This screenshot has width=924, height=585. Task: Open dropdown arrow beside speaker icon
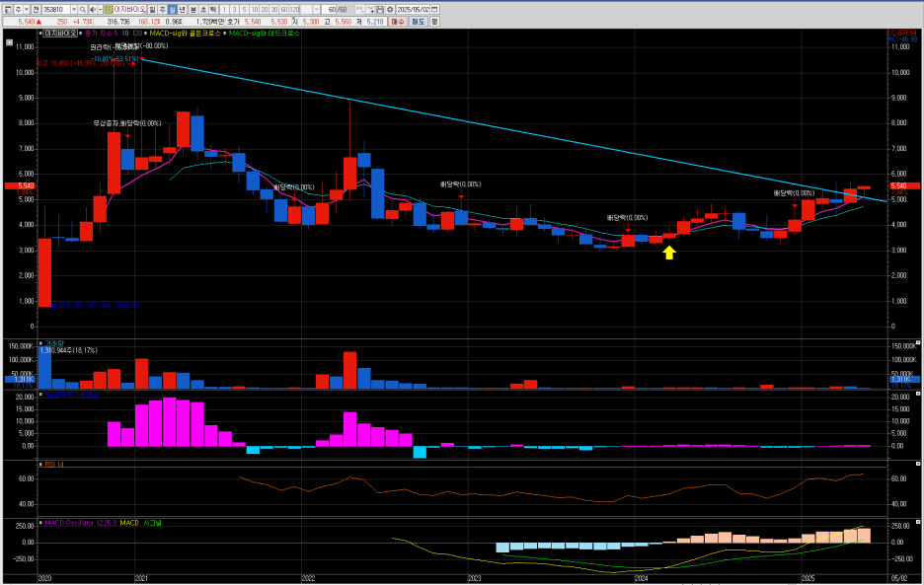coord(100,10)
